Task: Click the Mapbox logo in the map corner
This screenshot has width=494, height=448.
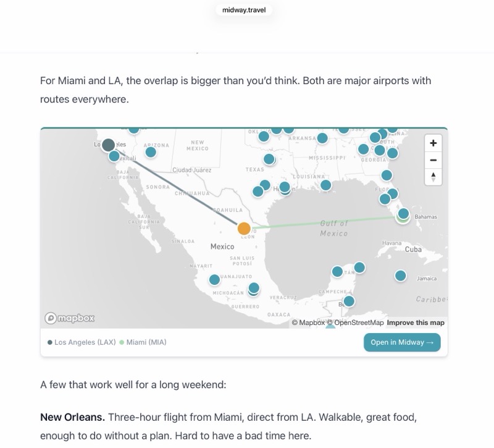Action: click(69, 318)
